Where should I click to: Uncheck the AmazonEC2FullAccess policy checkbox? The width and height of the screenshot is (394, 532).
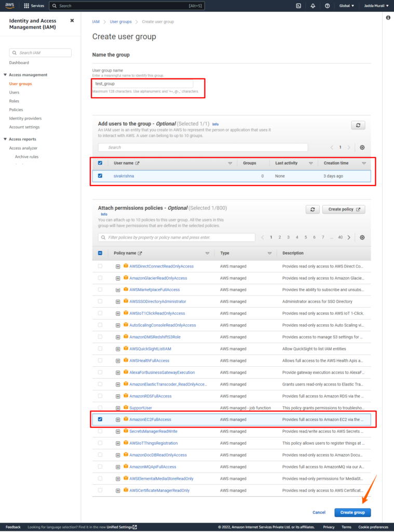tap(100, 419)
